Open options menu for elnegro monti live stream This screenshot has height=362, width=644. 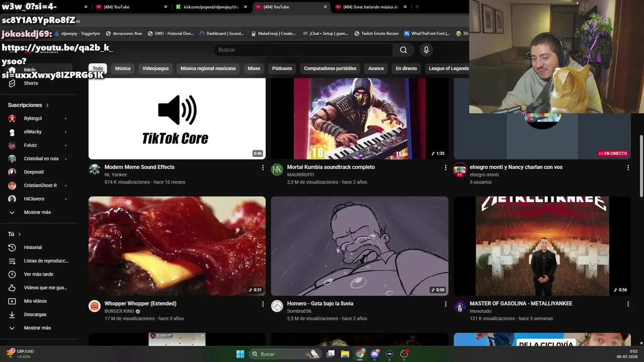point(628,167)
